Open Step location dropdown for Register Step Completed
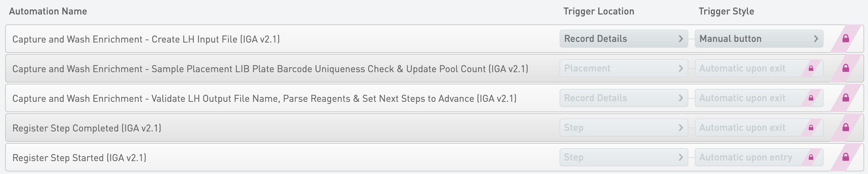Screen dimensions: 868x174 [x=623, y=128]
